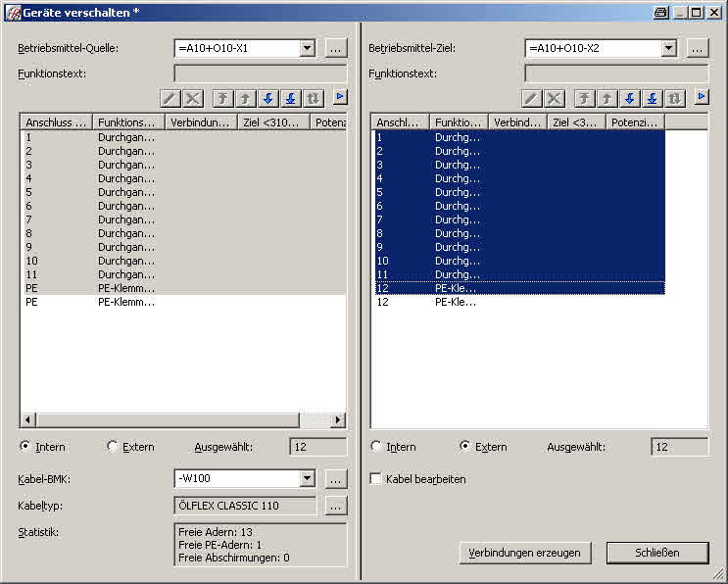Screen dimensions: 728x584
Task: Click the Kabeltyp field ÖLFLEX CLASSIC 110
Action: pyautogui.click(x=245, y=506)
